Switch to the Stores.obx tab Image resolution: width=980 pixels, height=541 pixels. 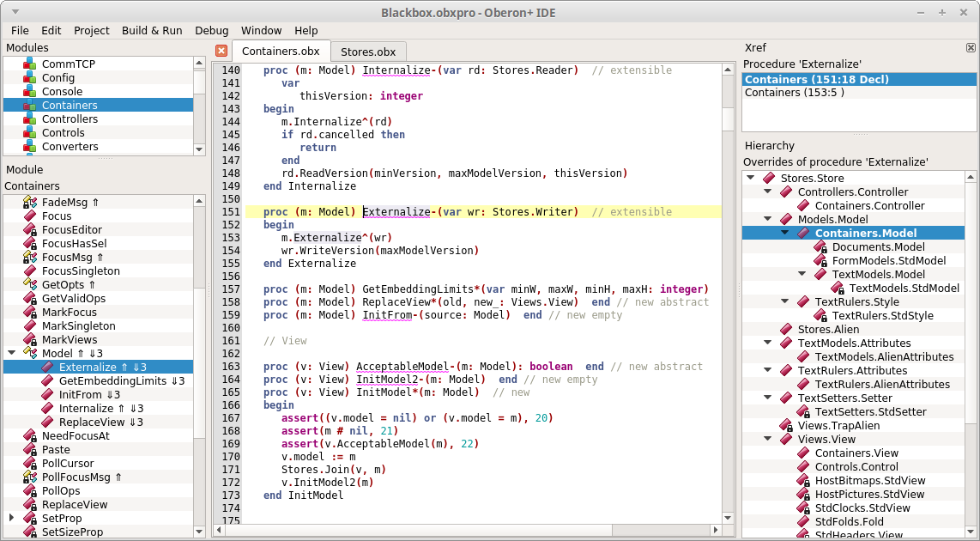click(368, 52)
